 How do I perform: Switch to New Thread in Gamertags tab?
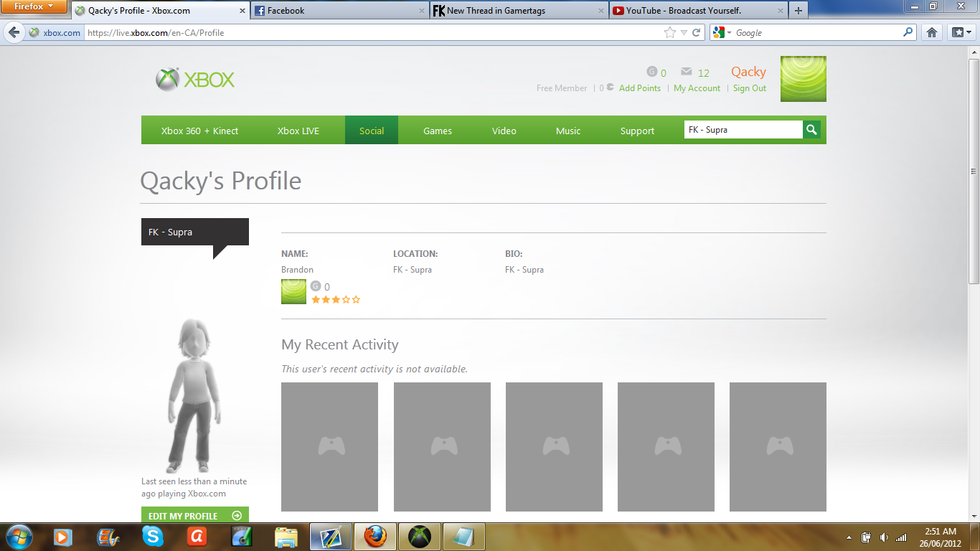519,11
